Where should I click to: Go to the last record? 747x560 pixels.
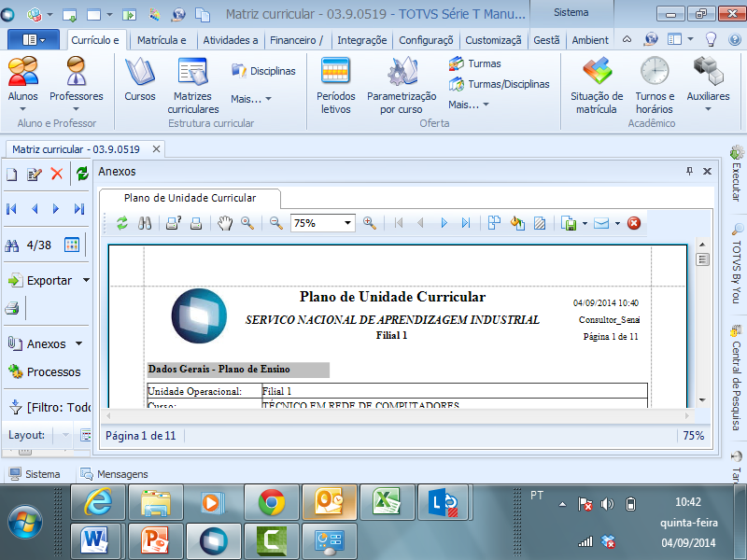tap(79, 208)
